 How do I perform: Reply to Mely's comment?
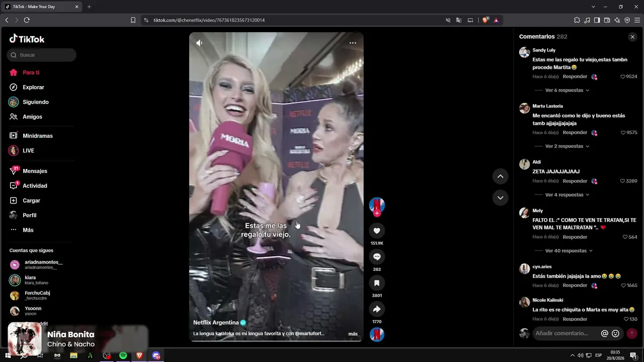(575, 237)
